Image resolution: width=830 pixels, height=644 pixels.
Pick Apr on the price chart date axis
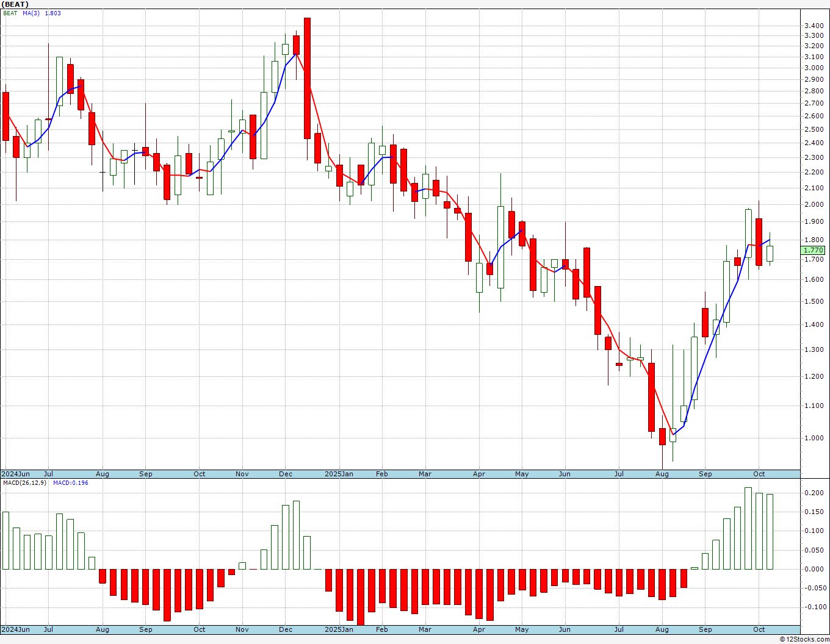[479, 474]
